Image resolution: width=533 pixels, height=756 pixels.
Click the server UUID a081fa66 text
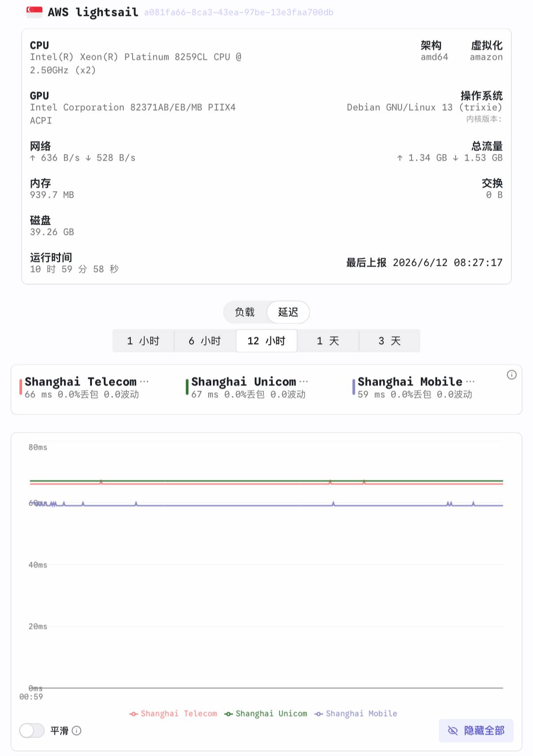(239, 12)
